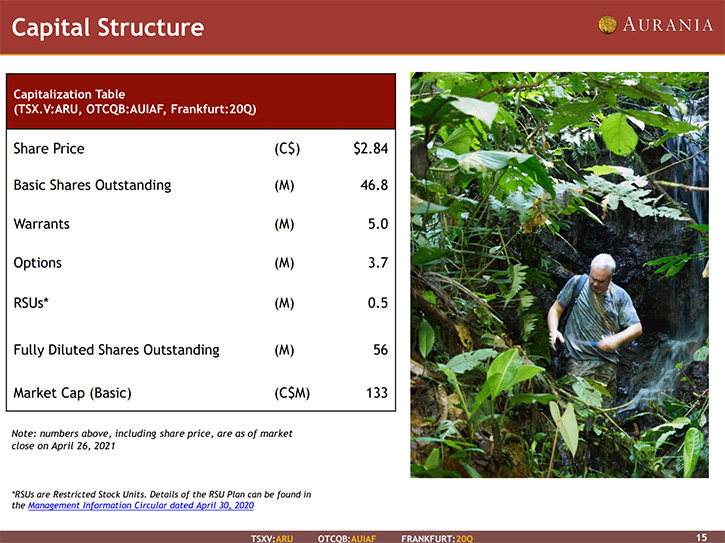Select the note about April 26, 2021 close

coord(152,439)
